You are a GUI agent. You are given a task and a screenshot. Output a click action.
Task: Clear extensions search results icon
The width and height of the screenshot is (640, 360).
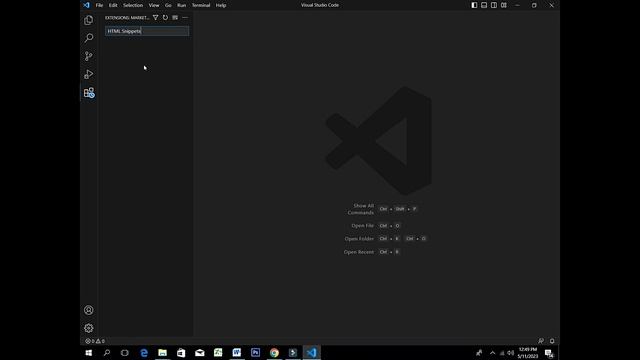point(175,18)
